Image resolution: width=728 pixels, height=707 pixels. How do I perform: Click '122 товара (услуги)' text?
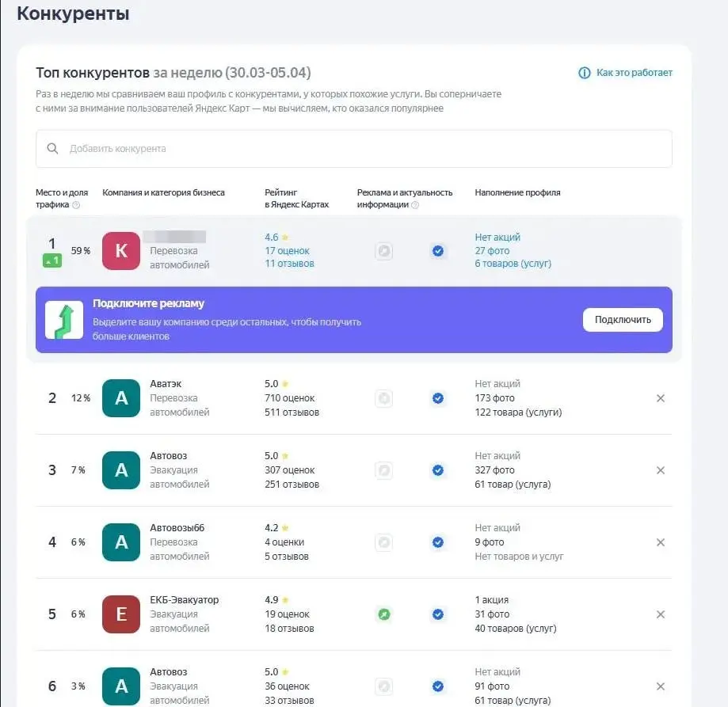point(518,412)
